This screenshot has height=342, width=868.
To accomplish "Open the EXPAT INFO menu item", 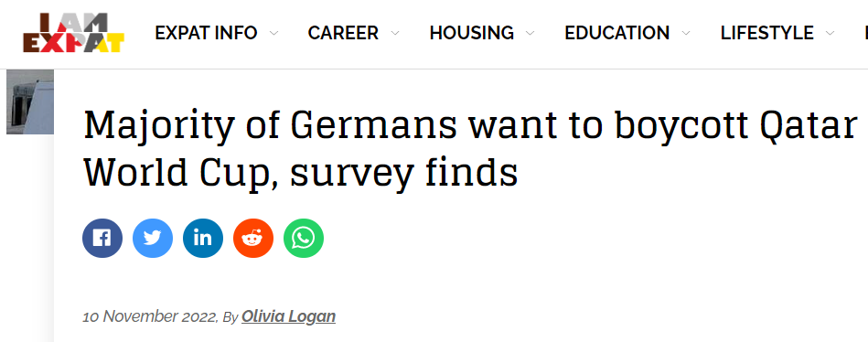I will pos(206,33).
